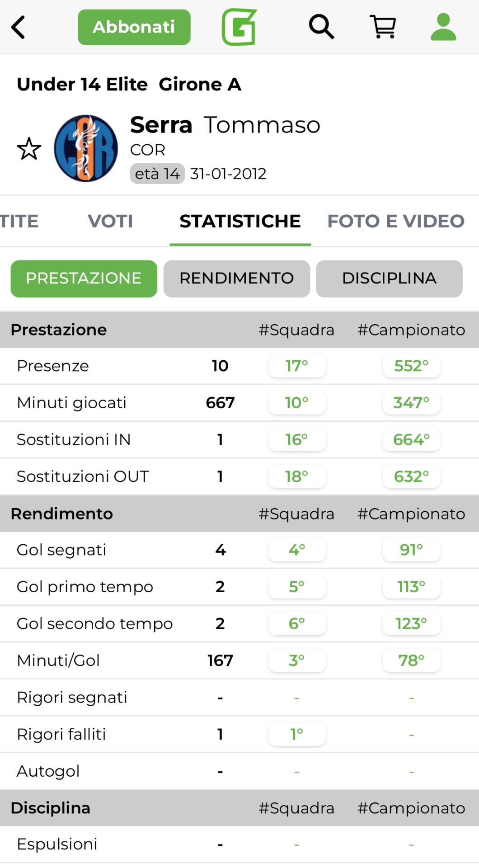Tap the Presenze team rank 17° badge
This screenshot has width=479, height=868.
296,366
